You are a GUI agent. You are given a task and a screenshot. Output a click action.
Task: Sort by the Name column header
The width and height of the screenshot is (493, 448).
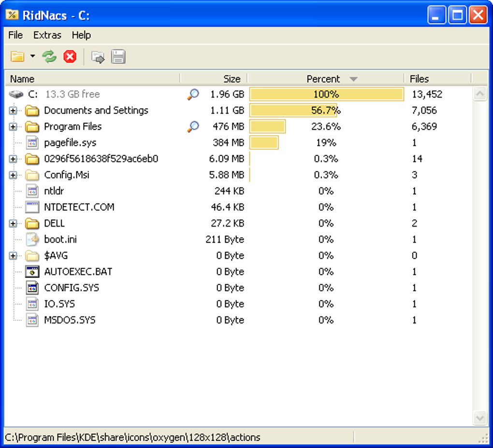(92, 79)
